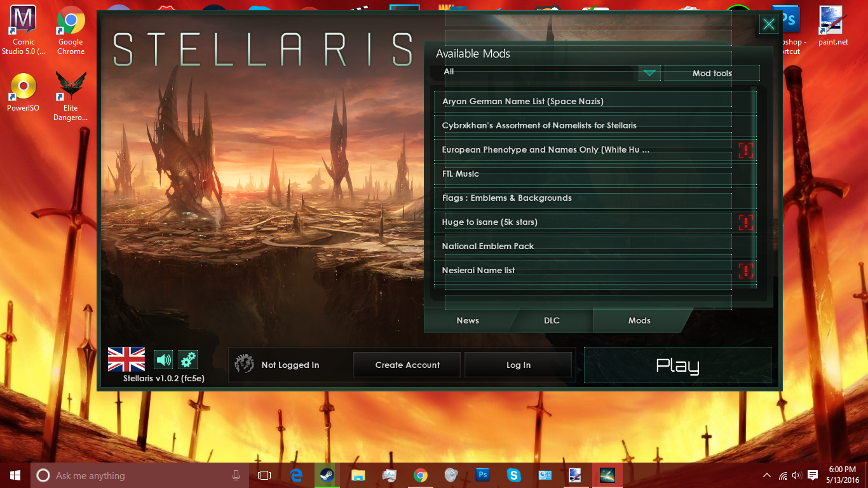868x488 pixels.
Task: Open launcher settings via the gears icon
Action: pos(187,360)
